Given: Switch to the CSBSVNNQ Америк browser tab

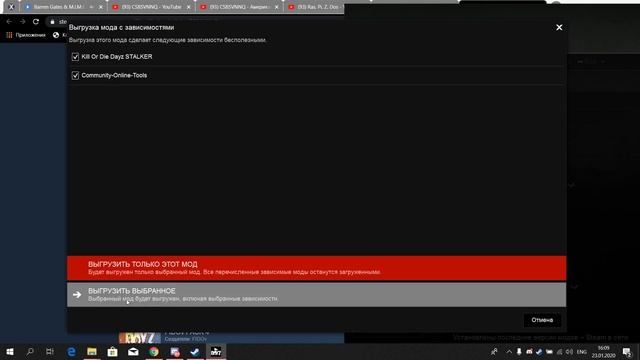Looking at the screenshot, I should click(239, 7).
